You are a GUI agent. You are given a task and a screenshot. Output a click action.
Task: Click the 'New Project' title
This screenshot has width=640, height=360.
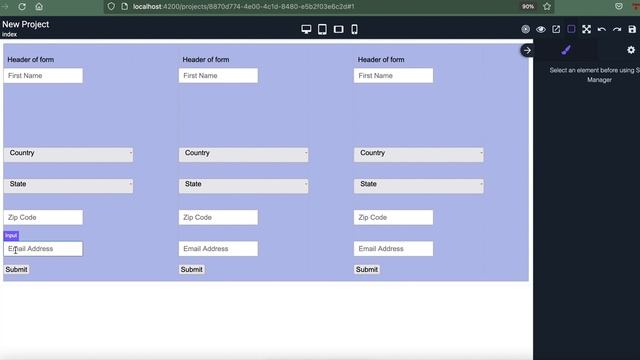click(25, 24)
